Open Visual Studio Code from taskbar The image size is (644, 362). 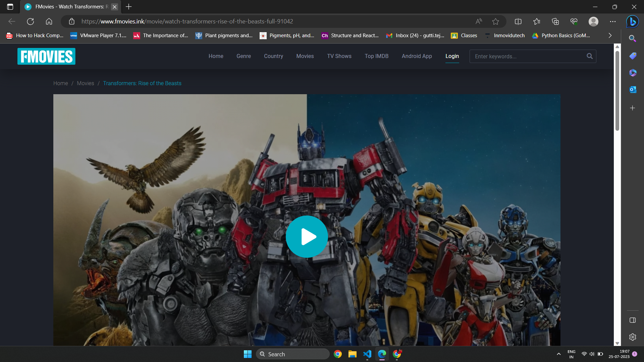click(367, 354)
